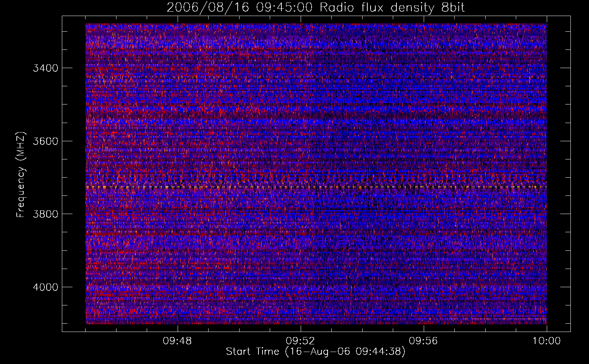
Task: Click the plot title "2006/08/16 09:45:00 Radio flux density 8bit"
Action: tap(316, 8)
